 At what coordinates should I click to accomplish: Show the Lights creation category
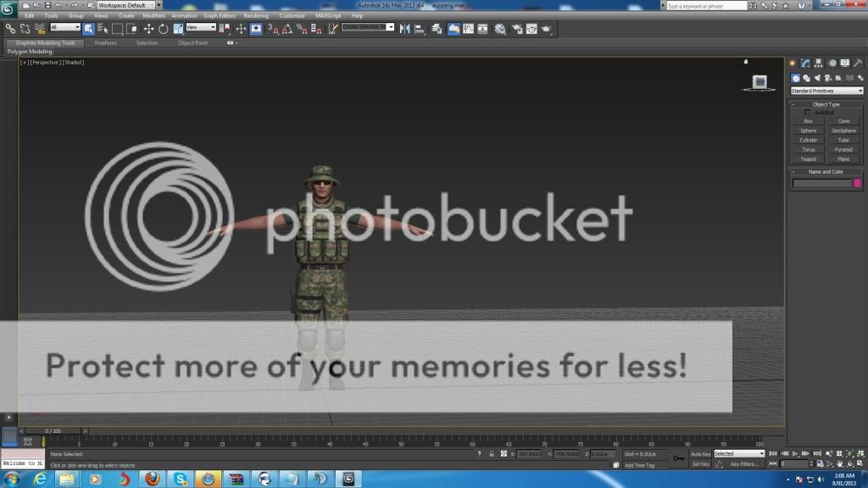click(x=817, y=78)
